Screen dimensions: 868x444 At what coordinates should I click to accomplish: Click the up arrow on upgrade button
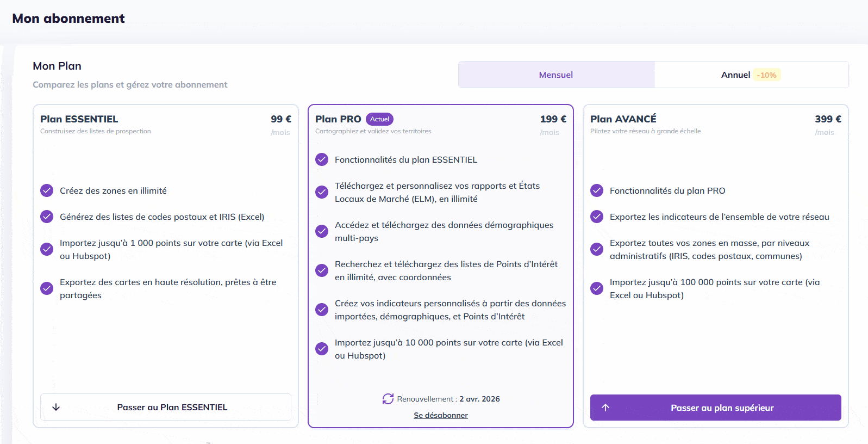pos(605,408)
